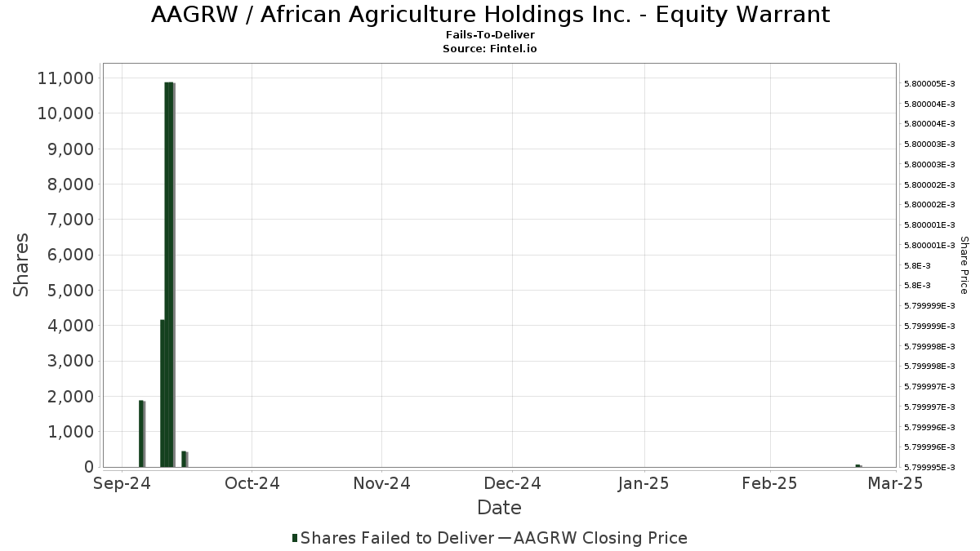The image size is (980, 551).
Task: Click the Source: Fintel.io text
Action: pos(490,48)
